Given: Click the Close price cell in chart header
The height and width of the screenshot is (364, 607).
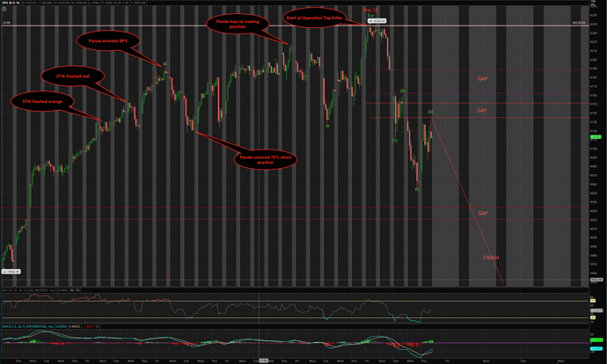Looking at the screenshot, I should pos(109,3).
